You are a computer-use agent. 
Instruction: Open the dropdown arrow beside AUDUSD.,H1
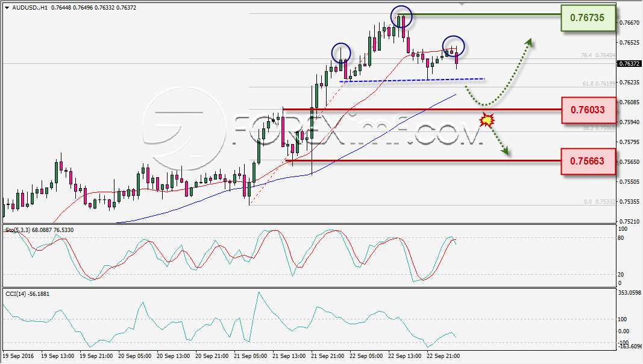click(7, 8)
